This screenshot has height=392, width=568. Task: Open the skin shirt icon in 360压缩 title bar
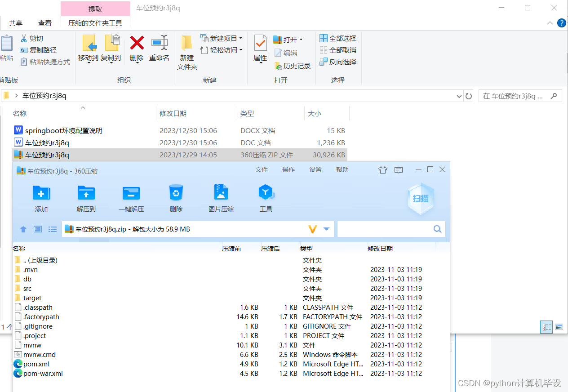[x=382, y=170]
